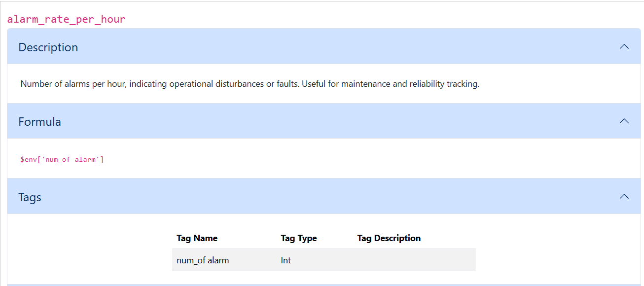Click the Formula section header
644x286 pixels.
click(39, 121)
